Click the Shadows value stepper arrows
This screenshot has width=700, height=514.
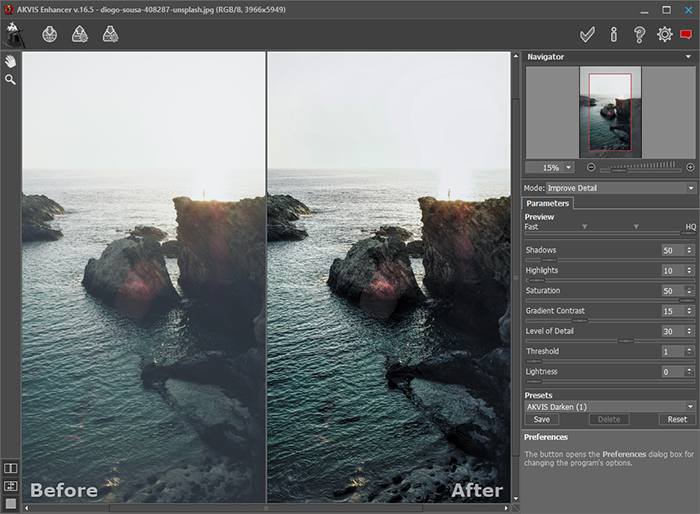(689, 250)
